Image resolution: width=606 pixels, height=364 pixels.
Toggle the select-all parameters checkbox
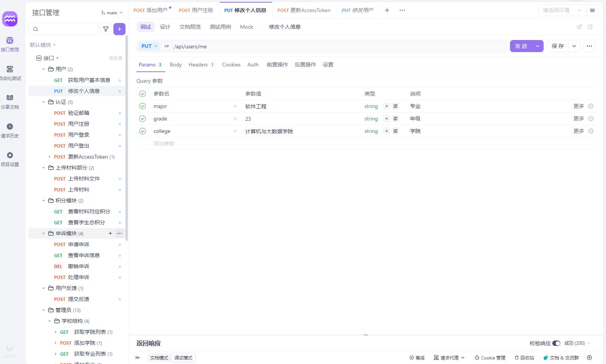(x=143, y=94)
